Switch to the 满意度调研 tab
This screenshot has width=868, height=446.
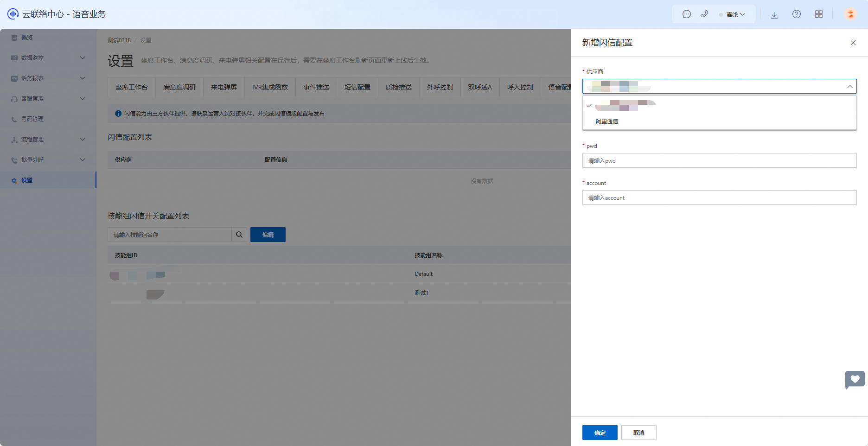coord(179,87)
